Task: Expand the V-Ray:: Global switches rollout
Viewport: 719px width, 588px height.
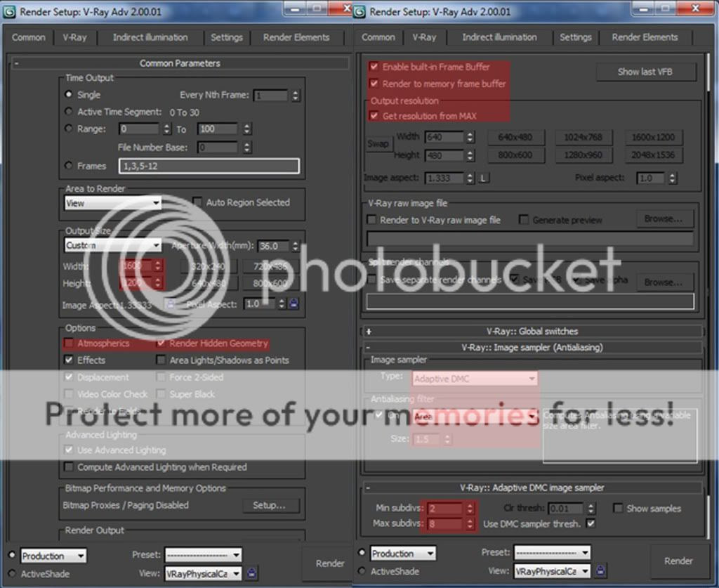Action: click(532, 331)
